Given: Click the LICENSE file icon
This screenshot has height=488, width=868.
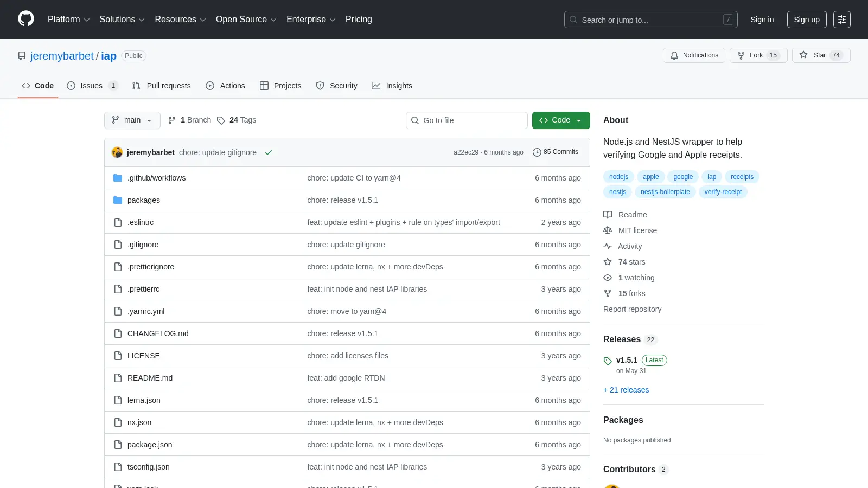Looking at the screenshot, I should coord(118,356).
